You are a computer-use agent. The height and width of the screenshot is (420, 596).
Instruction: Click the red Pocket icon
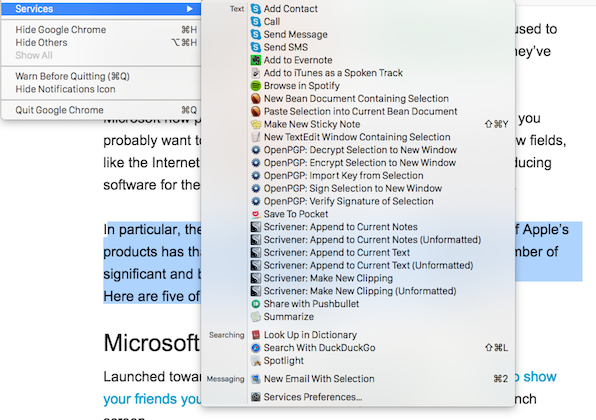click(x=256, y=214)
